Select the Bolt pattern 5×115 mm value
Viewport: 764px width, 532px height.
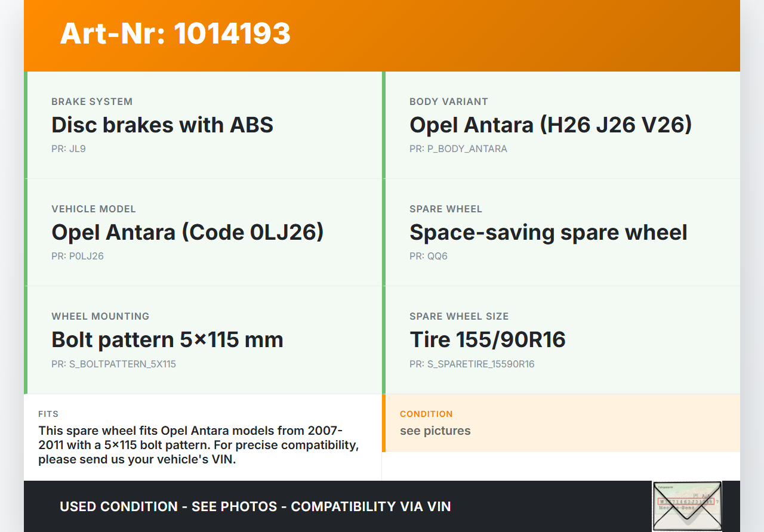pos(167,340)
